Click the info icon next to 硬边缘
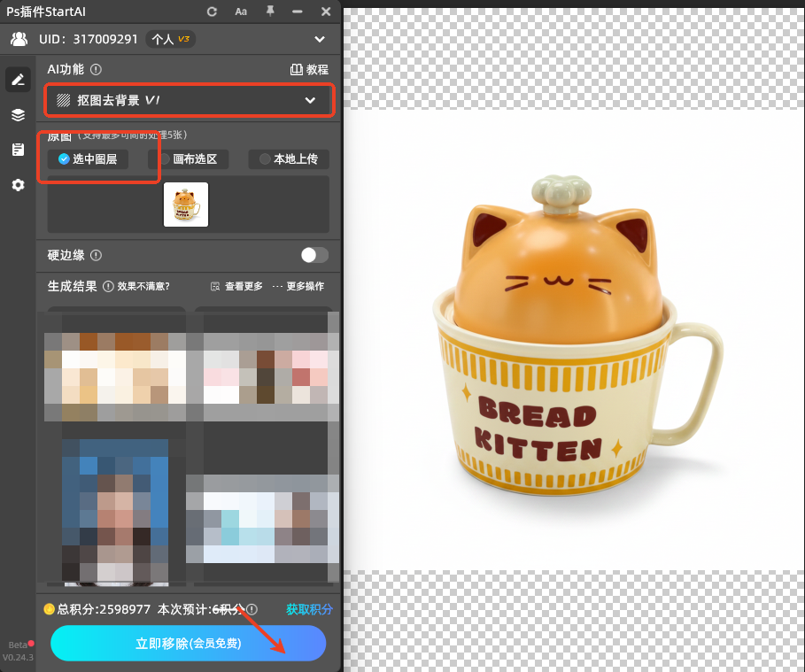805x672 pixels. (x=96, y=255)
